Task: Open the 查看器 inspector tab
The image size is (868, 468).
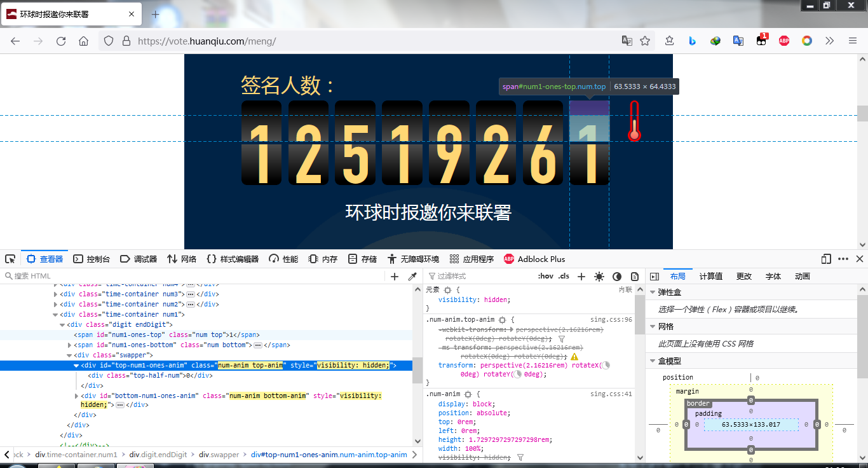Action: (45, 259)
